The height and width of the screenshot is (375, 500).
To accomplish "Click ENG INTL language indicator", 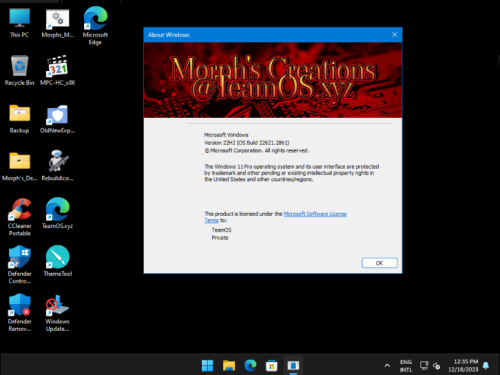I will (x=406, y=366).
